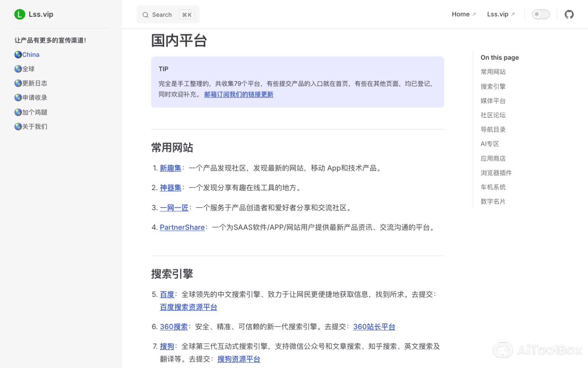This screenshot has width=588, height=368.
Task: Click the search magnifier icon
Action: click(x=145, y=15)
